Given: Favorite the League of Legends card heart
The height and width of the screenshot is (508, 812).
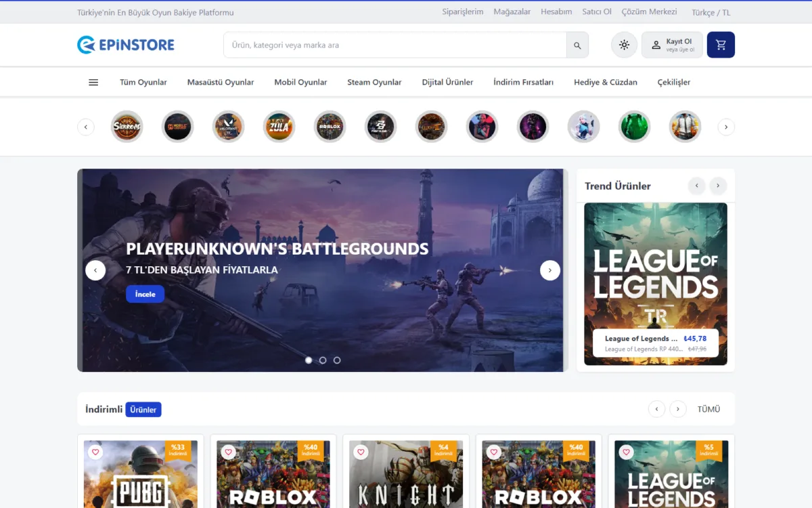Looking at the screenshot, I should click(626, 452).
